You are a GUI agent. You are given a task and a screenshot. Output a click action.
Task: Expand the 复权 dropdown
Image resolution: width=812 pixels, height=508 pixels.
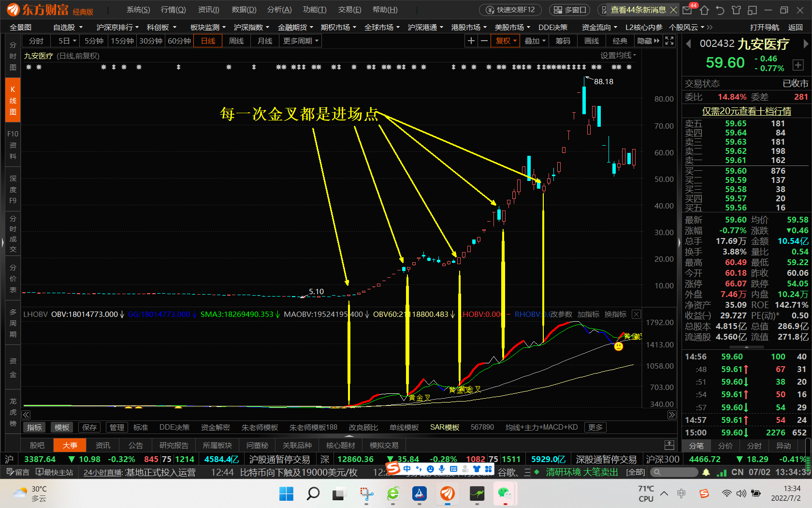point(506,41)
